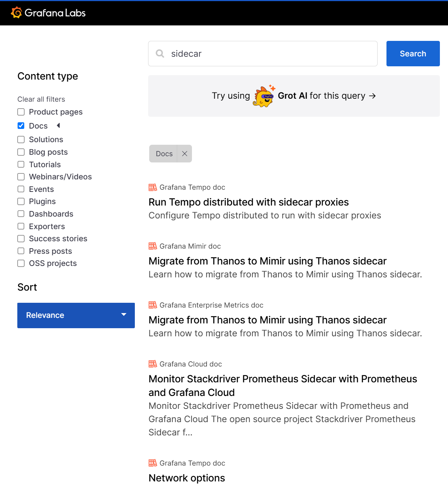Remove the Docs filter chip with X

point(185,154)
